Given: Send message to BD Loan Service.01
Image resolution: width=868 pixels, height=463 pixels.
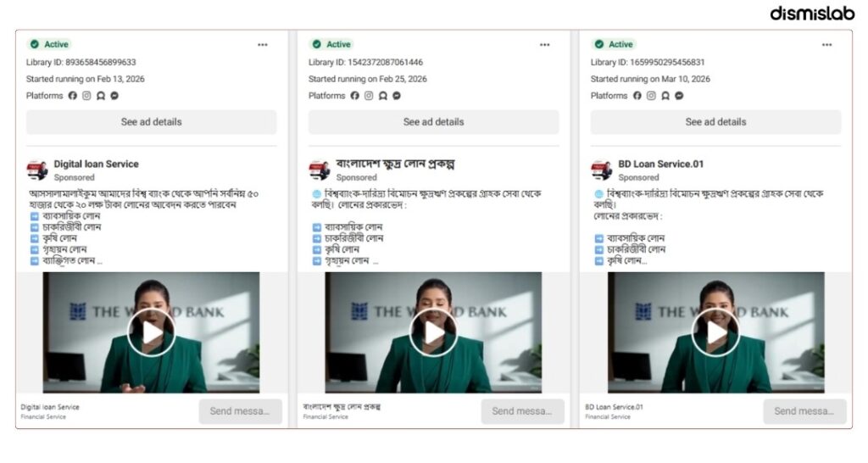Looking at the screenshot, I should 805,411.
